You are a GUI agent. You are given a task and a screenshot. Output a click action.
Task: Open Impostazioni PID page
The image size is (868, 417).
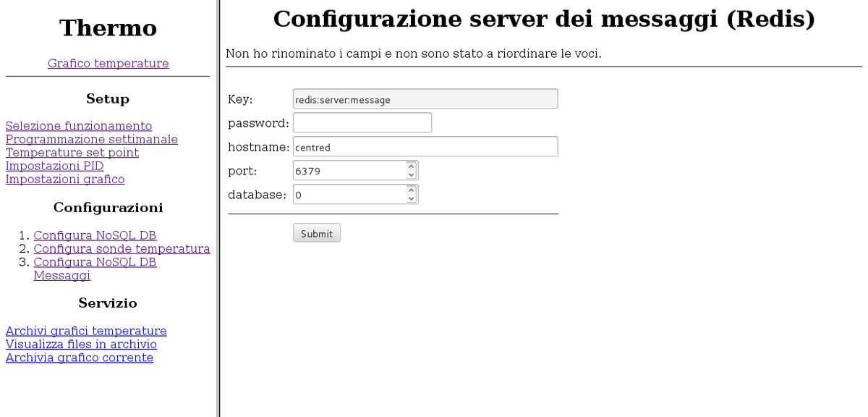pyautogui.click(x=54, y=166)
